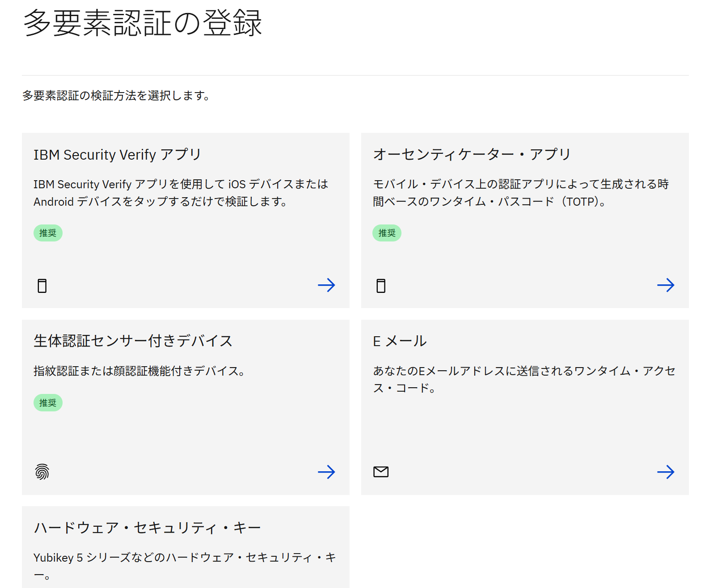Click 推奨 badge on 生体認証 card

point(48,403)
